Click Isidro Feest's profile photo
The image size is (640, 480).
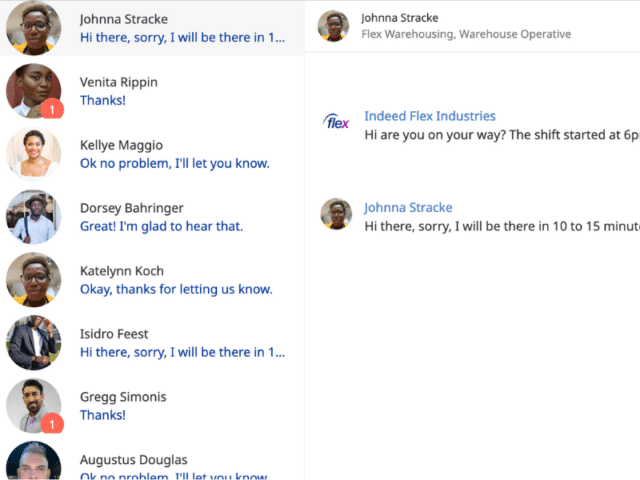pyautogui.click(x=33, y=343)
